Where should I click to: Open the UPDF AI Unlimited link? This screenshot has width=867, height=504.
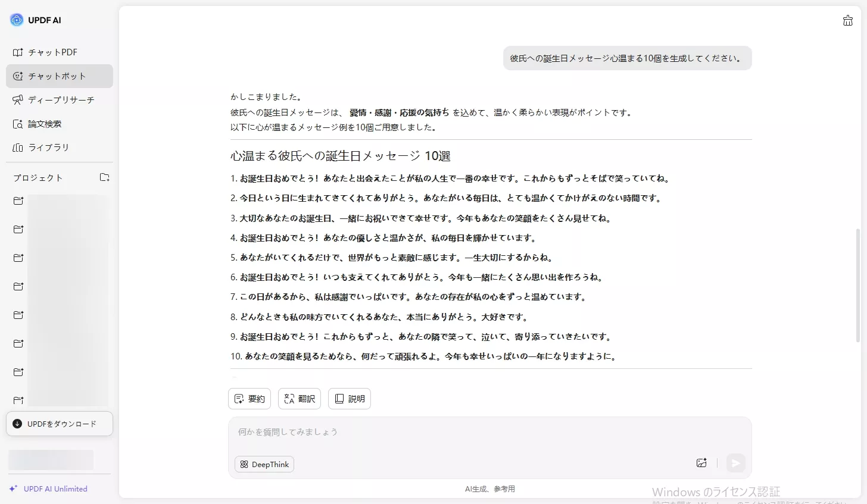click(48, 489)
